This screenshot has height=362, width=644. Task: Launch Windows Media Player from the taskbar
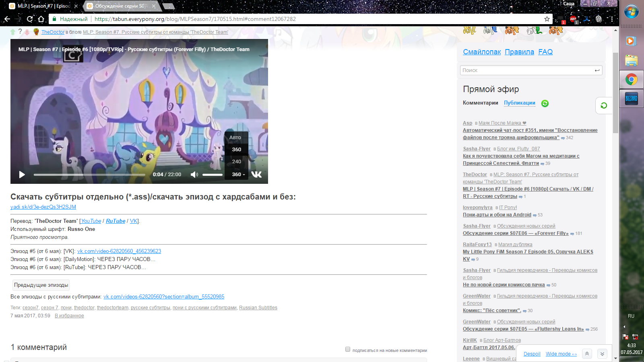pyautogui.click(x=631, y=41)
